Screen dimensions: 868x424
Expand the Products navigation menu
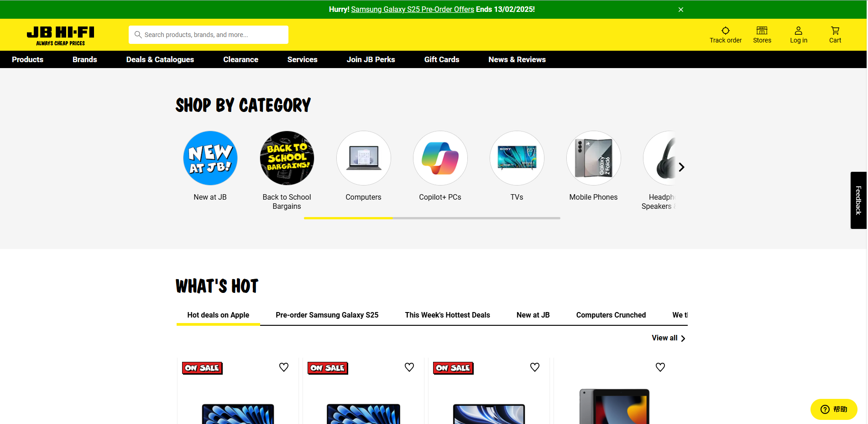click(x=27, y=59)
